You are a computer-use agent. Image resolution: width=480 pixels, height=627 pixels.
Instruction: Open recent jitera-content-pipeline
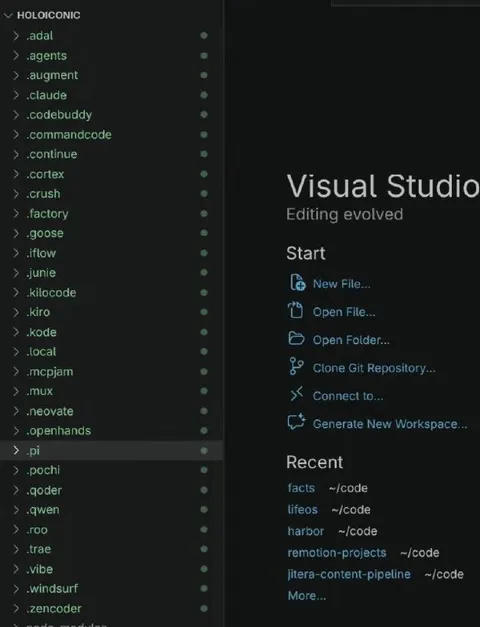[349, 574]
